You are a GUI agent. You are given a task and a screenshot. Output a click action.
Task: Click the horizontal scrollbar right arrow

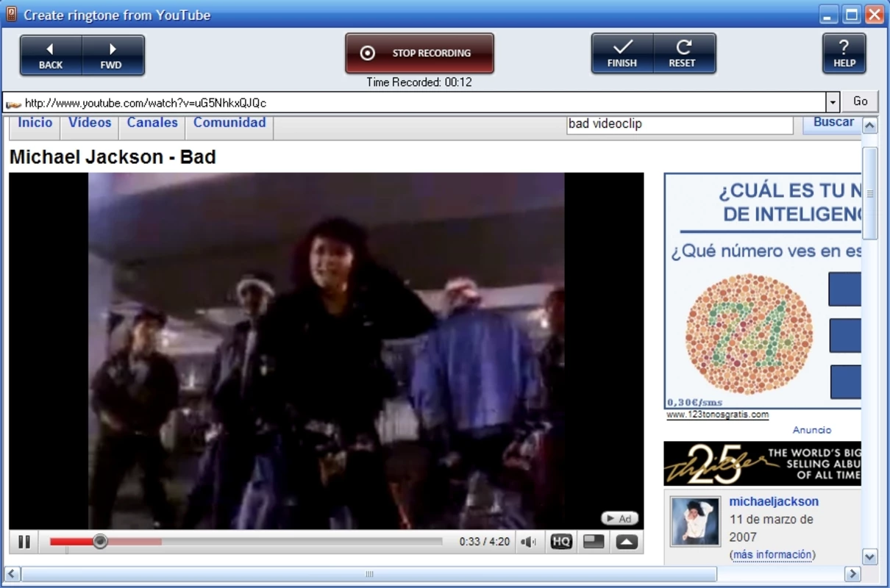[852, 573]
